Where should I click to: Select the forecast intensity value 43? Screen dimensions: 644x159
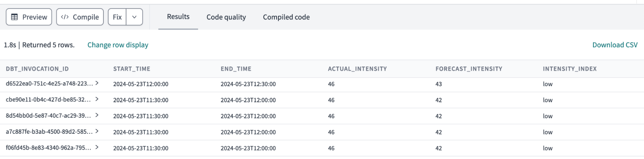click(x=438, y=84)
